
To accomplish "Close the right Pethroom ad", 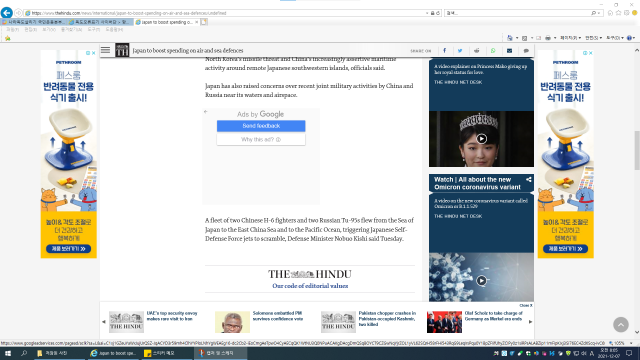I will pyautogui.click(x=591, y=53).
